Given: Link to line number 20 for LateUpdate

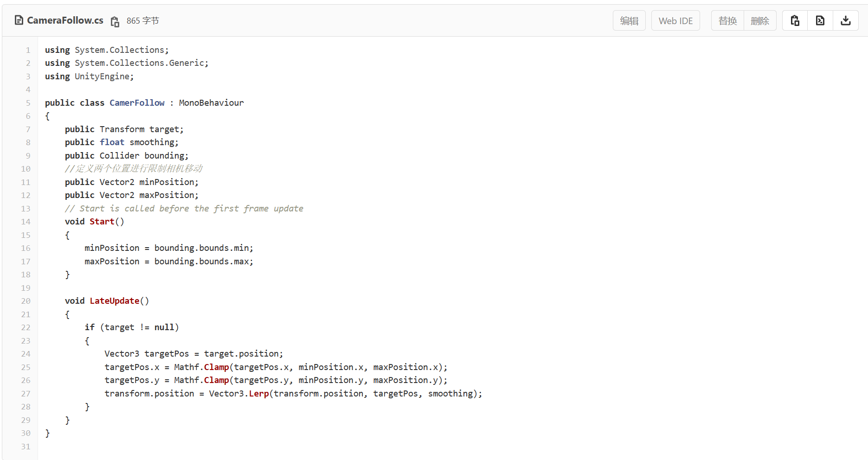Looking at the screenshot, I should 26,301.
